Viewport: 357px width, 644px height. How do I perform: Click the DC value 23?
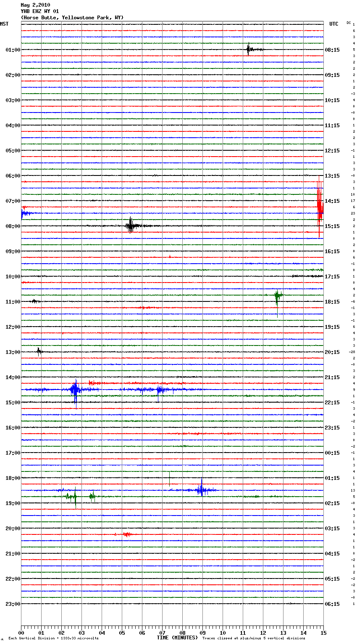pyautogui.click(x=353, y=214)
